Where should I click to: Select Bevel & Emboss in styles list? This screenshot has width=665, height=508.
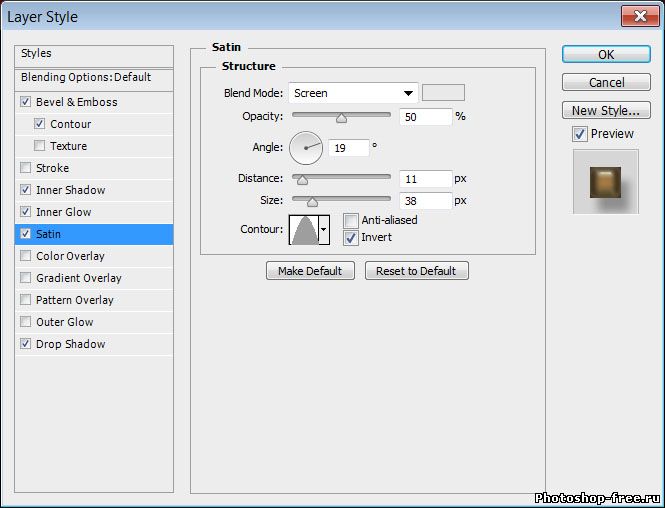76,102
